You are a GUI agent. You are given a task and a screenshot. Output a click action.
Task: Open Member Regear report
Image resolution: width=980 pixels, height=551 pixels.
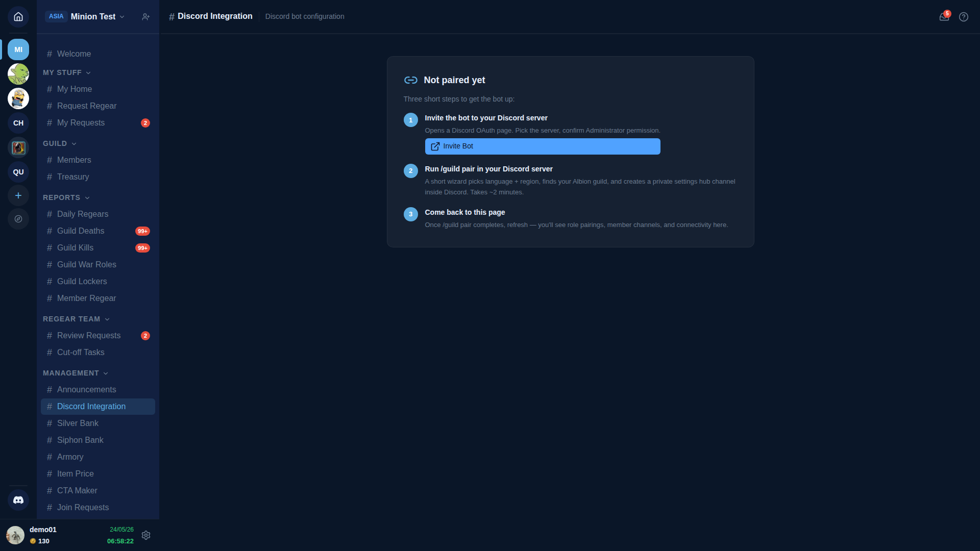[98, 298]
